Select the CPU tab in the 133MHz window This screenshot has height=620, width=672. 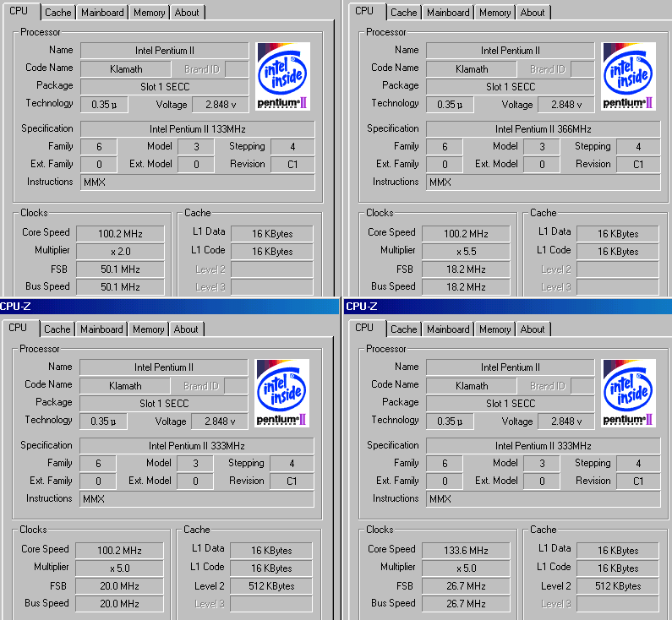tap(19, 11)
